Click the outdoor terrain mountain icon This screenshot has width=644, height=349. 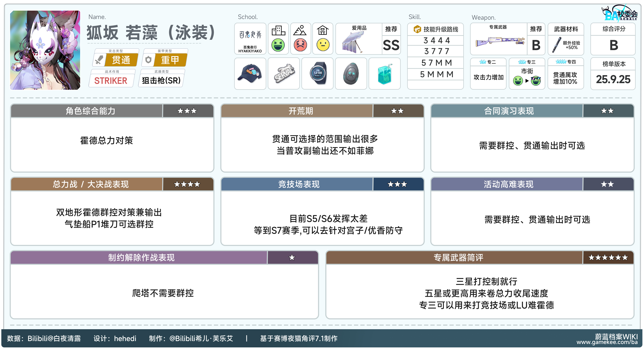pos(300,31)
